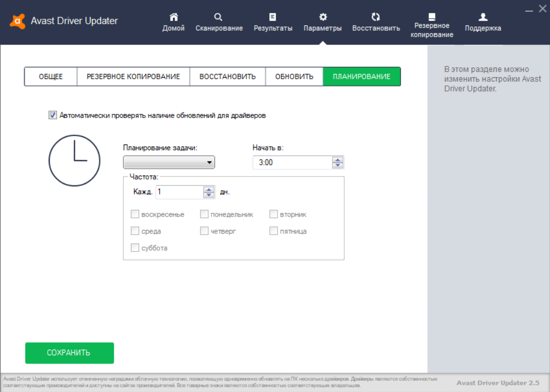Viewport: 550px width, 392px height.
Task: Check the четверг checkbox
Action: pyautogui.click(x=204, y=231)
